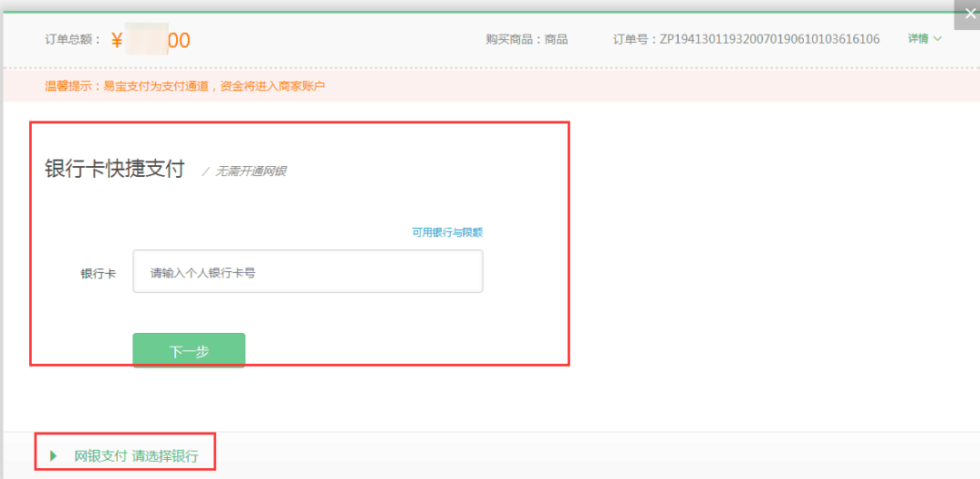
Task: Click the orange order amount value
Action: coord(151,40)
